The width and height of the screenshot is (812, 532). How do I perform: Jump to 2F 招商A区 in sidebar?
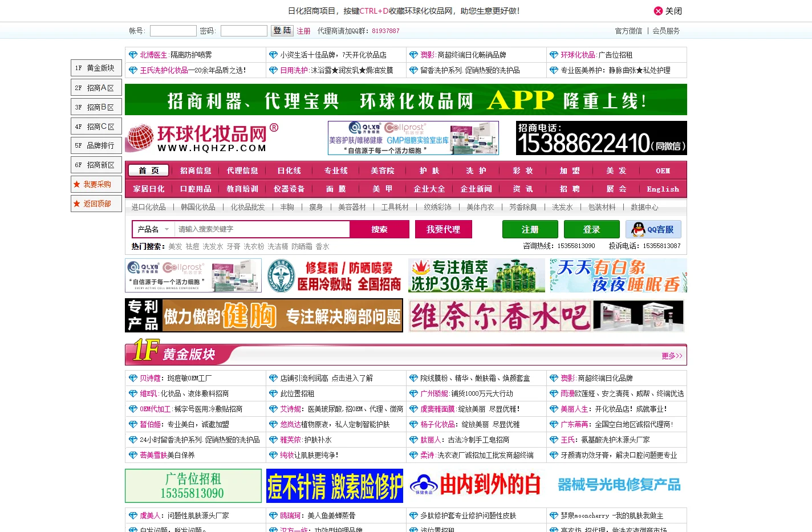tap(96, 88)
